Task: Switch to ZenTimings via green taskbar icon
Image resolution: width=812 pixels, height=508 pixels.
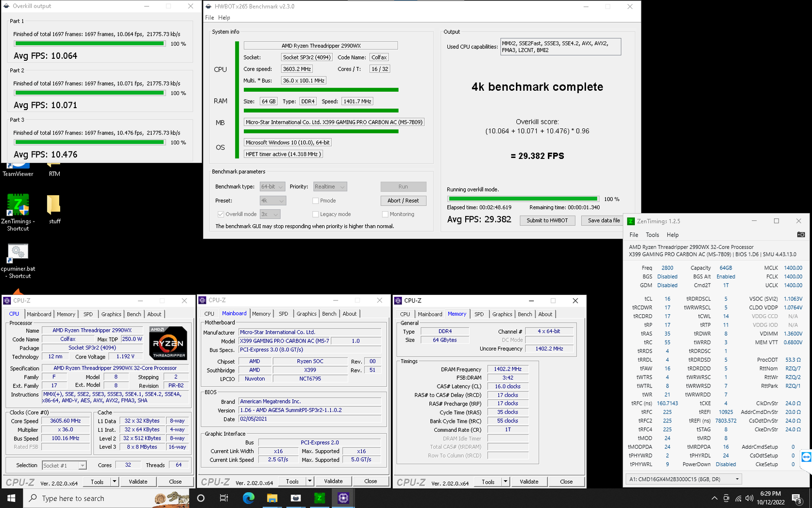Action: click(320, 498)
